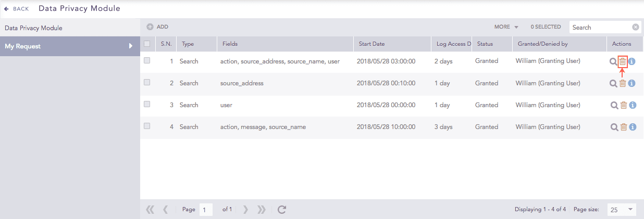Open the search icon for the user request
Viewport: 644px width, 219px height.
click(x=614, y=105)
